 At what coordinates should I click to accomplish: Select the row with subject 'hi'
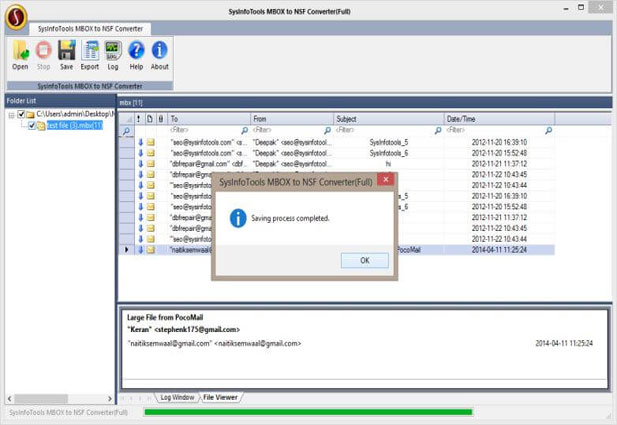336,164
